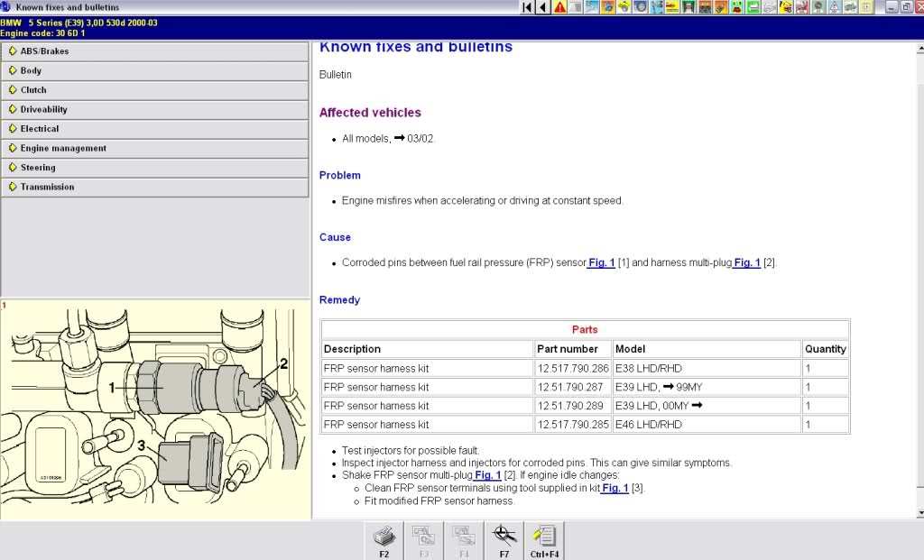Expand the Body category arrow
The image size is (924, 560).
pos(14,70)
